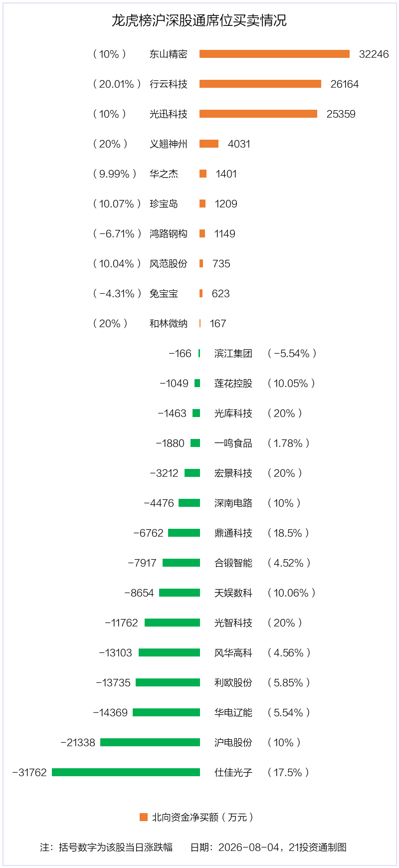The width and height of the screenshot is (399, 868).
Task: Select the 东山精密 orange bar
Action: tap(274, 54)
